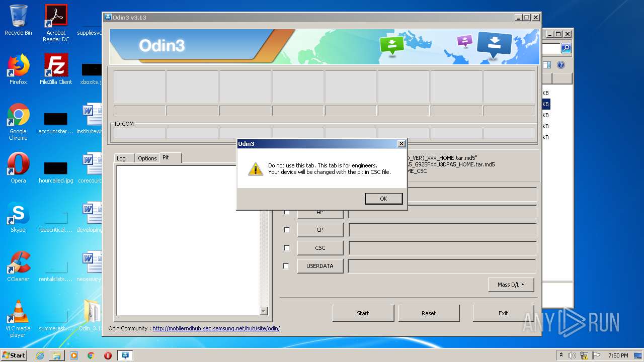Click the log scrollbar down arrow
Screen dimensions: 644x362
pos(263,311)
